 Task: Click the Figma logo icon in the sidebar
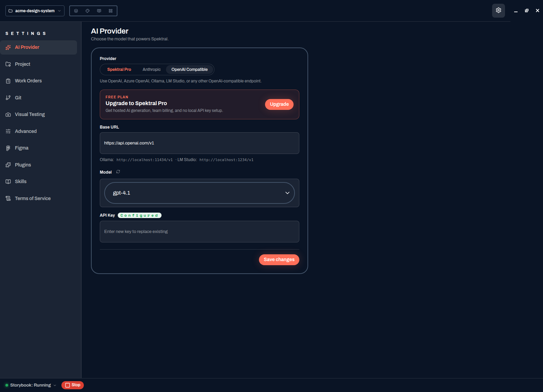[x=8, y=148]
